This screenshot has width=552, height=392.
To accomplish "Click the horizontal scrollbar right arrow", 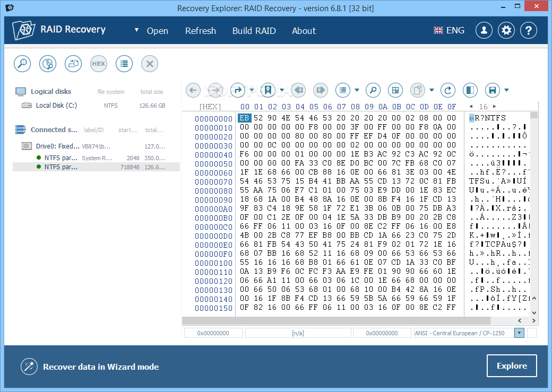I will click(x=534, y=320).
